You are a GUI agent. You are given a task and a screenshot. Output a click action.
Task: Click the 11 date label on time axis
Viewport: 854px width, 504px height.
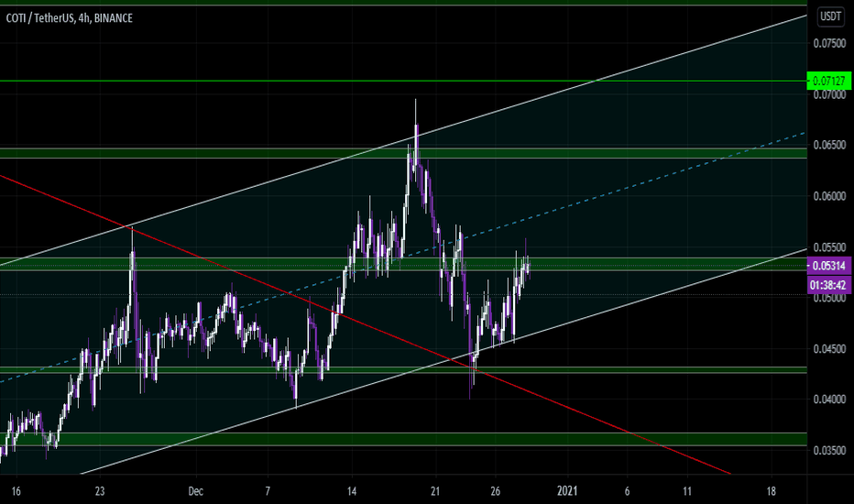[687, 491]
